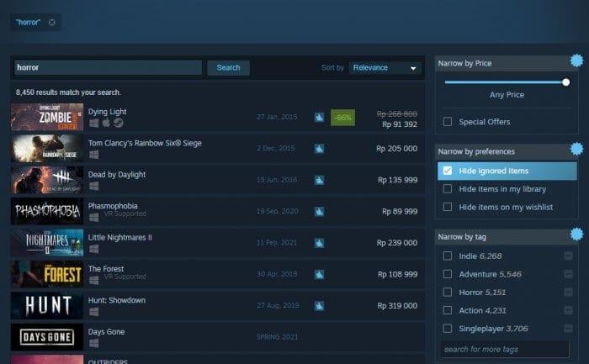Exclude the Action tag with minus button
The image size is (589, 364).
(568, 310)
